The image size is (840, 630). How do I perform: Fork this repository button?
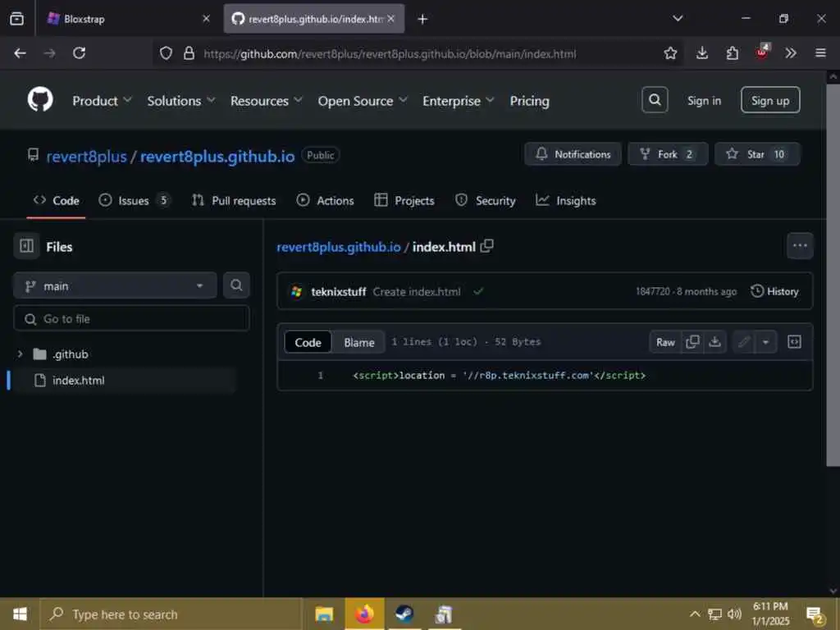[668, 154]
